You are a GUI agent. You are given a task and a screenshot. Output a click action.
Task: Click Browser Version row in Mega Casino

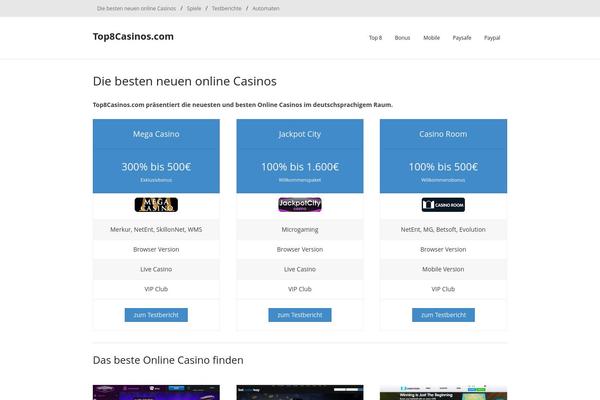coord(156,249)
